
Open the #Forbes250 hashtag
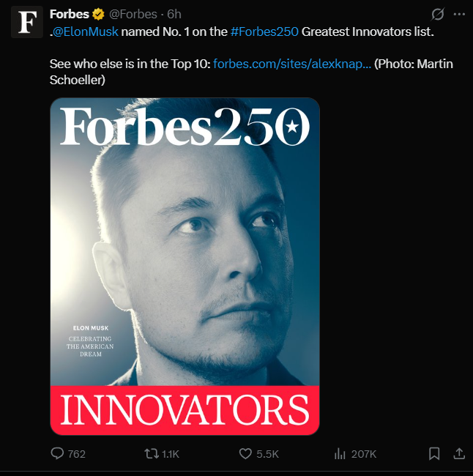264,32
